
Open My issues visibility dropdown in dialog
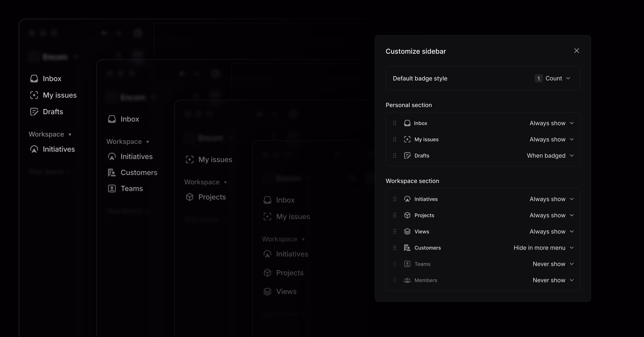coord(551,139)
